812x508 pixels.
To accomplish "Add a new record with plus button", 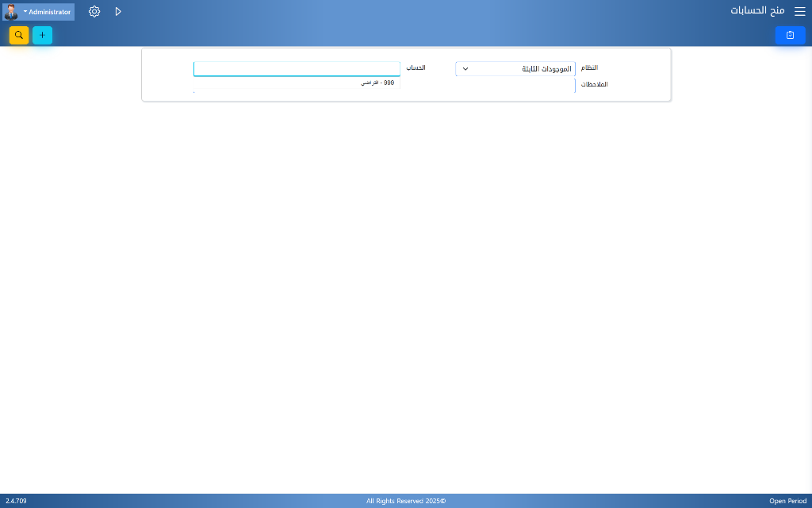I will [x=42, y=35].
